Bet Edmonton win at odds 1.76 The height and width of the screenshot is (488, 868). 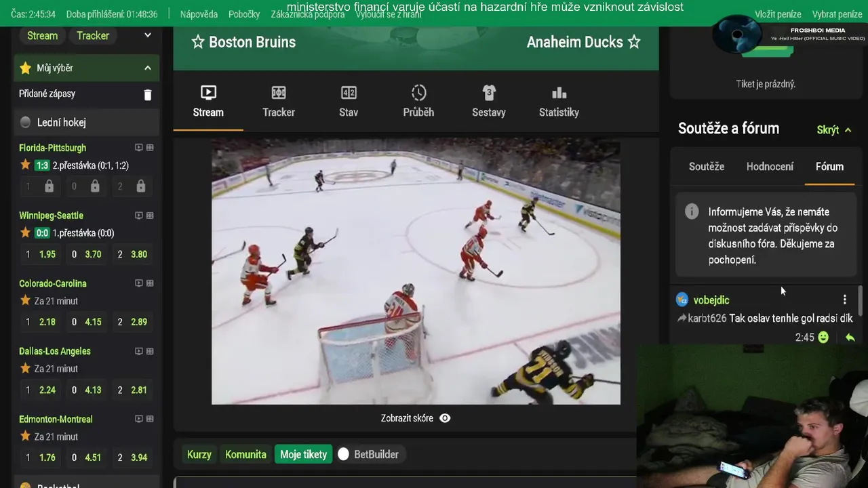click(39, 457)
